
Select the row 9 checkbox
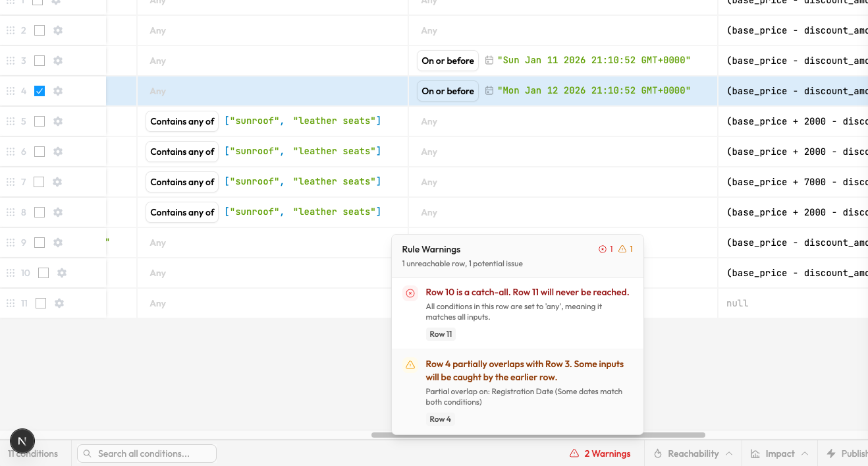40,243
